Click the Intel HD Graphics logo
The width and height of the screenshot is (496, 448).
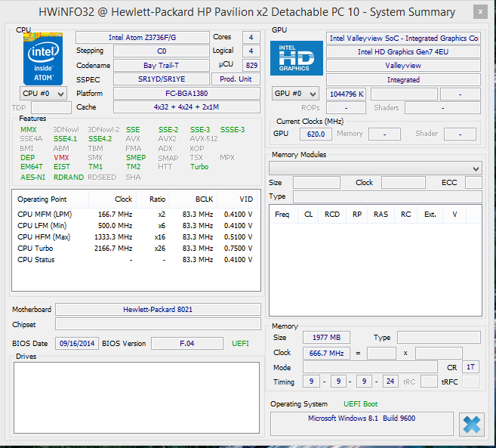click(297, 58)
